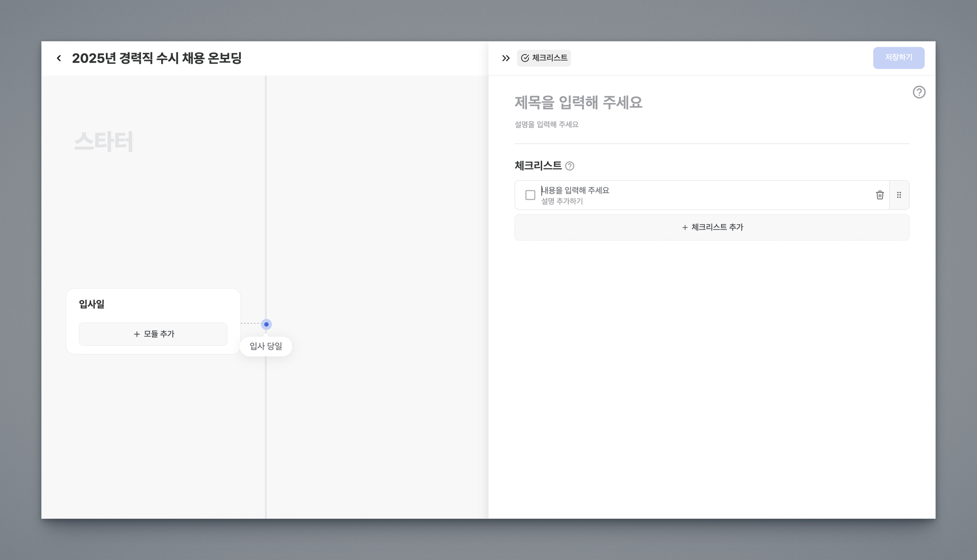Open the help icon at panel top-right

(x=919, y=92)
